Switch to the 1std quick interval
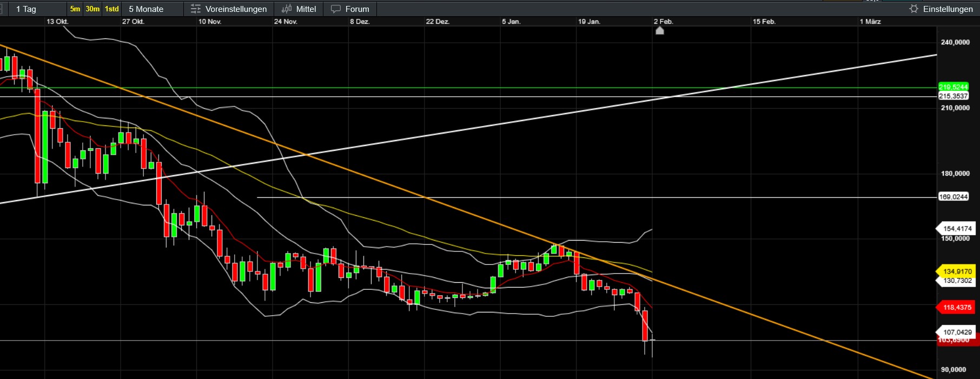 pyautogui.click(x=111, y=9)
